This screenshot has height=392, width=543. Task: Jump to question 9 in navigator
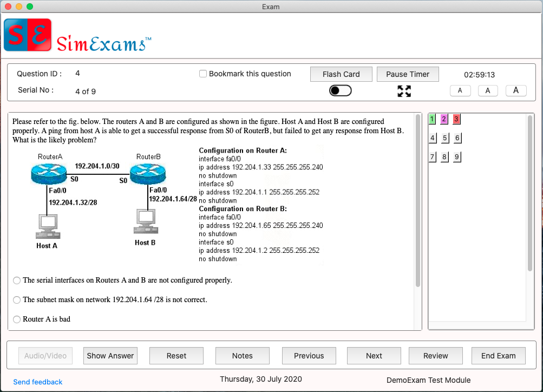coord(457,157)
